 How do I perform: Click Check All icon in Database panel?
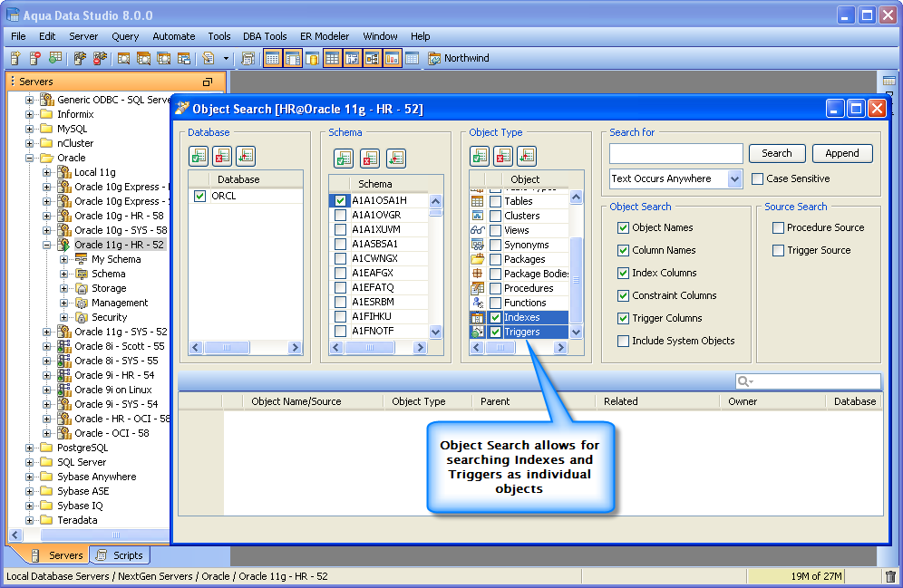point(199,156)
